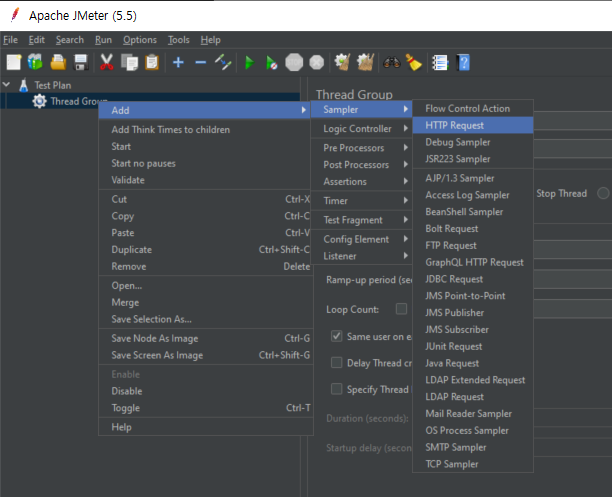The image size is (612, 497).
Task: Select Disable in context menu
Action: click(x=206, y=391)
